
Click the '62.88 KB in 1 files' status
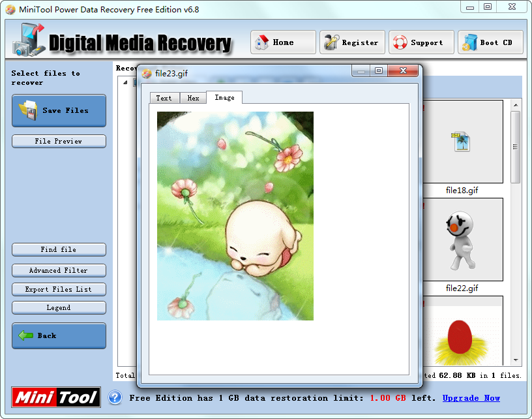click(x=480, y=375)
